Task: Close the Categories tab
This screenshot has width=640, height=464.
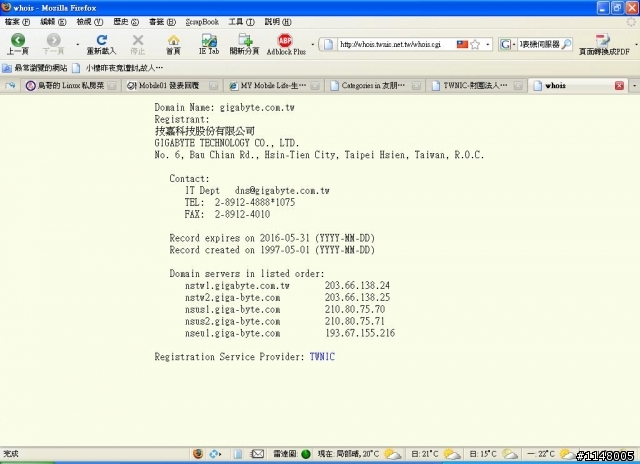Action: click(x=416, y=86)
